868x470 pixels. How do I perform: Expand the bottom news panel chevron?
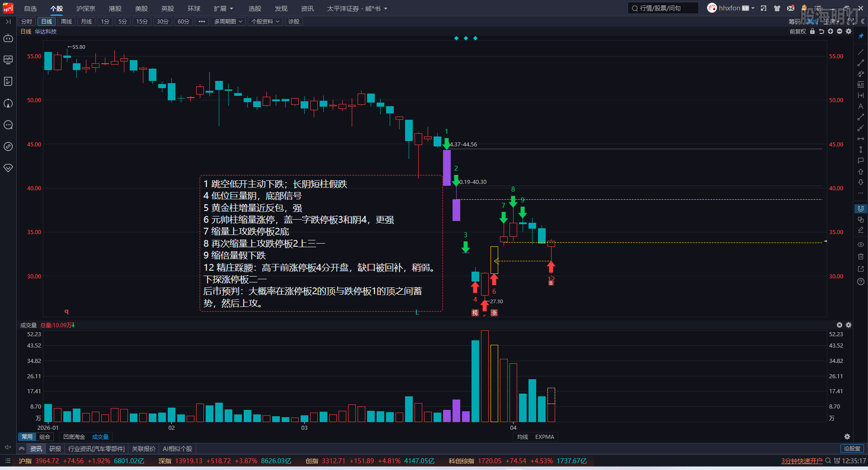click(x=21, y=449)
